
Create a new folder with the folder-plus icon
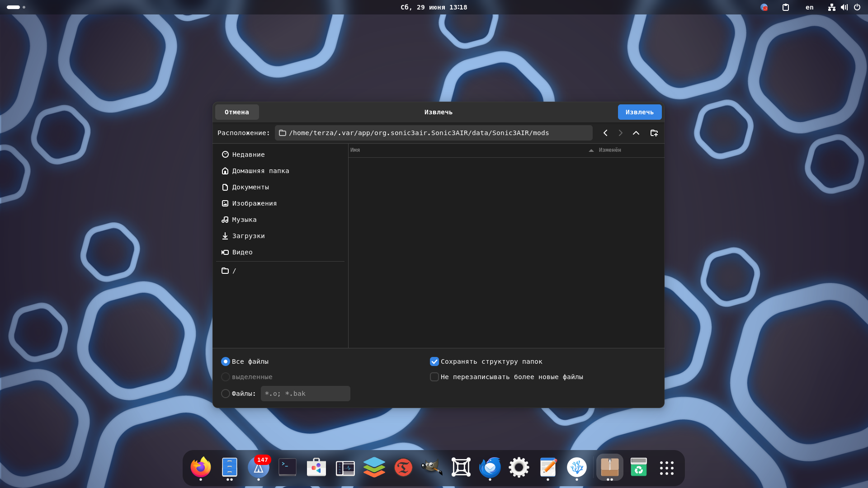(x=654, y=133)
